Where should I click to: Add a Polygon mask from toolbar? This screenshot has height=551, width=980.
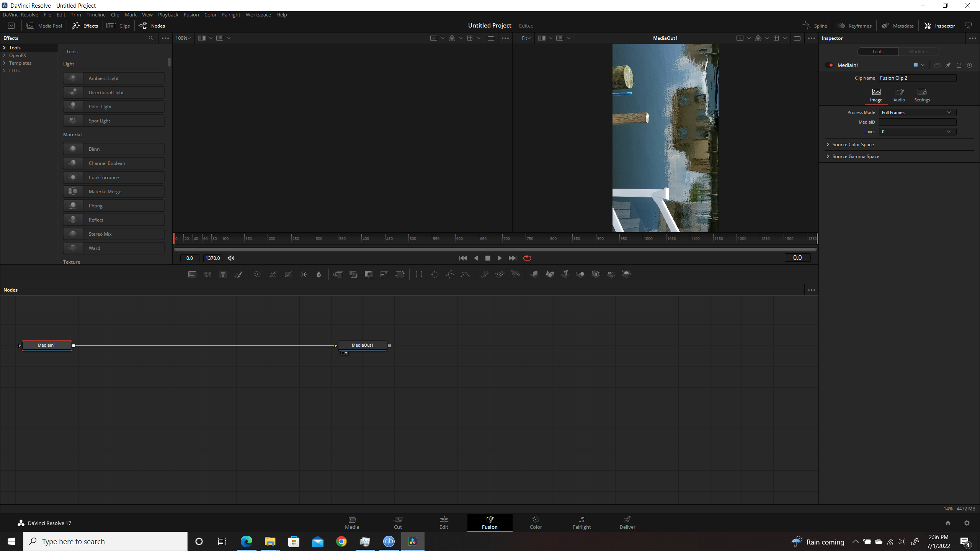(x=450, y=274)
